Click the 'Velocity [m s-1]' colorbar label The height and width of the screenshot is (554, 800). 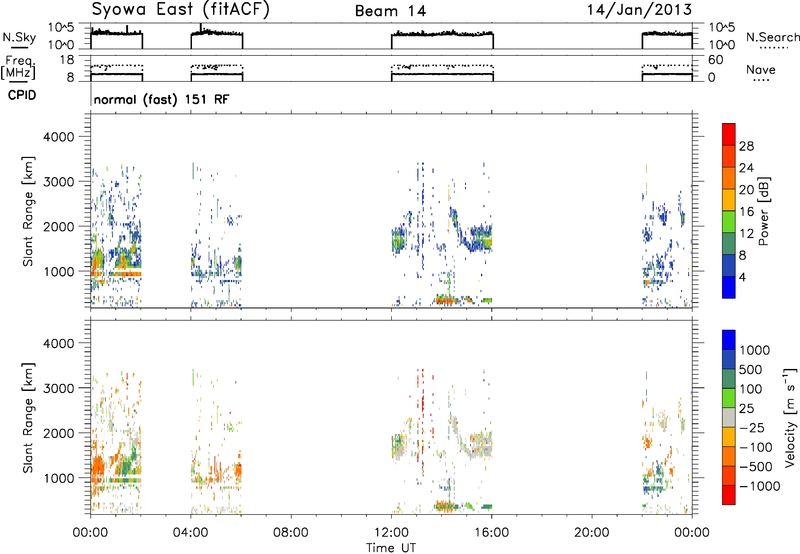click(790, 417)
